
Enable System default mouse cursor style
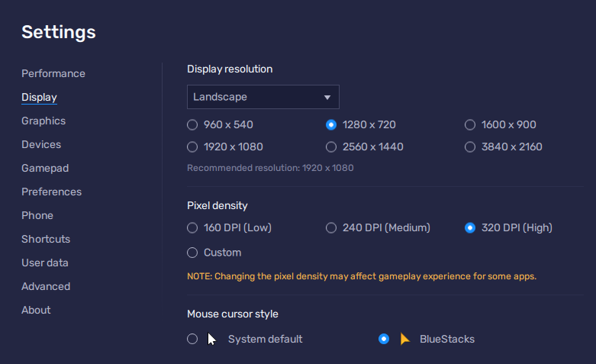click(x=192, y=339)
